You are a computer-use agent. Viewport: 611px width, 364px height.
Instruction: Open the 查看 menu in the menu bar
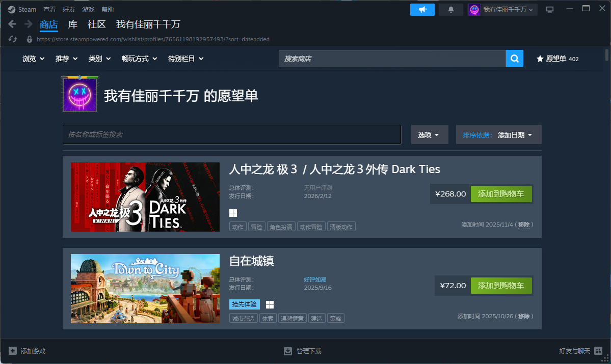[x=49, y=10]
